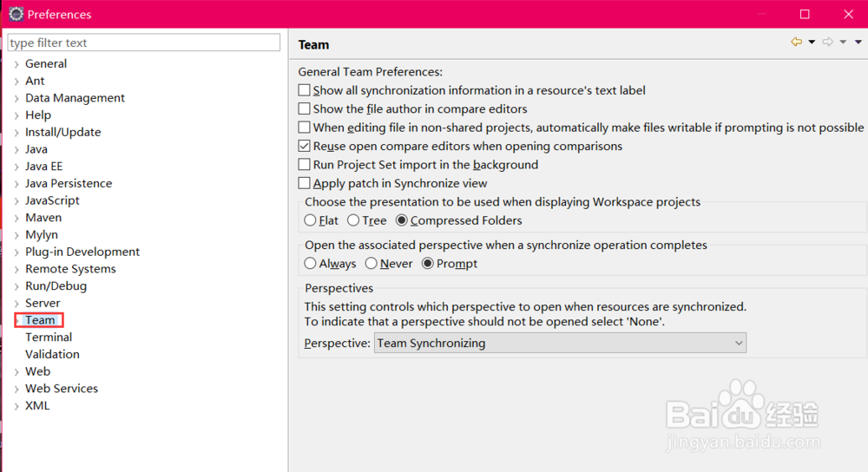Open the preferences view menu triangle
Viewport: 868px width, 472px height.
pyautogui.click(x=858, y=42)
